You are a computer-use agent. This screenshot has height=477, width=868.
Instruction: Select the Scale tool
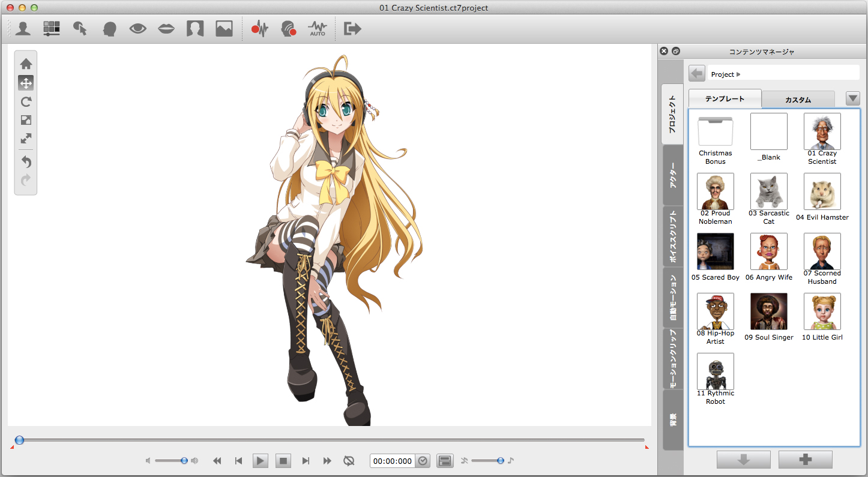(26, 120)
